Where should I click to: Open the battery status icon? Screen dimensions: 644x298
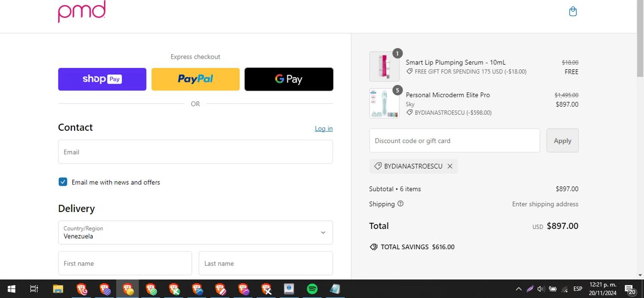coord(553,289)
